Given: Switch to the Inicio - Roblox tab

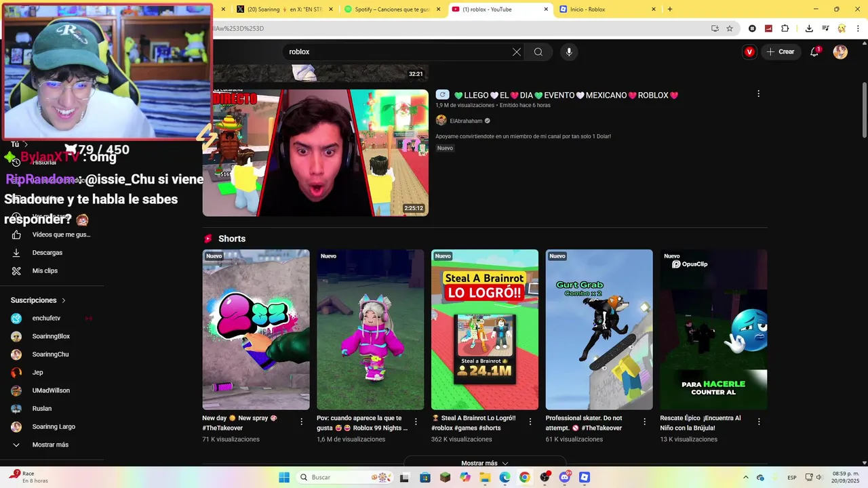Looking at the screenshot, I should coord(608,9).
